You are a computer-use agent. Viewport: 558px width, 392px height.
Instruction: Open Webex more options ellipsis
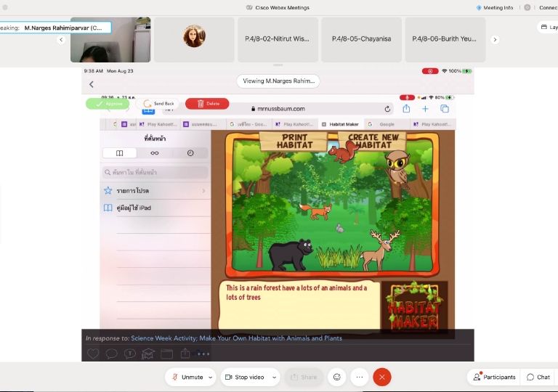tap(360, 377)
